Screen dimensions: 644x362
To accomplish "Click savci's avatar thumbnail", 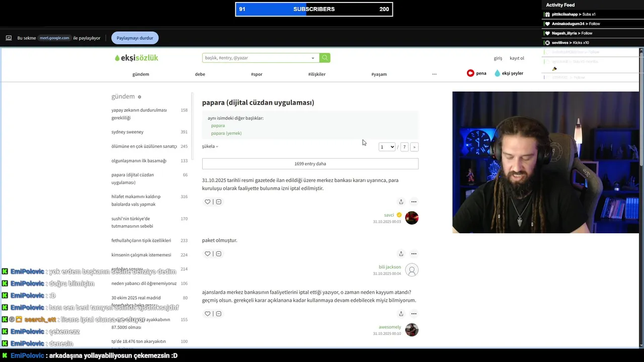I will point(412,218).
